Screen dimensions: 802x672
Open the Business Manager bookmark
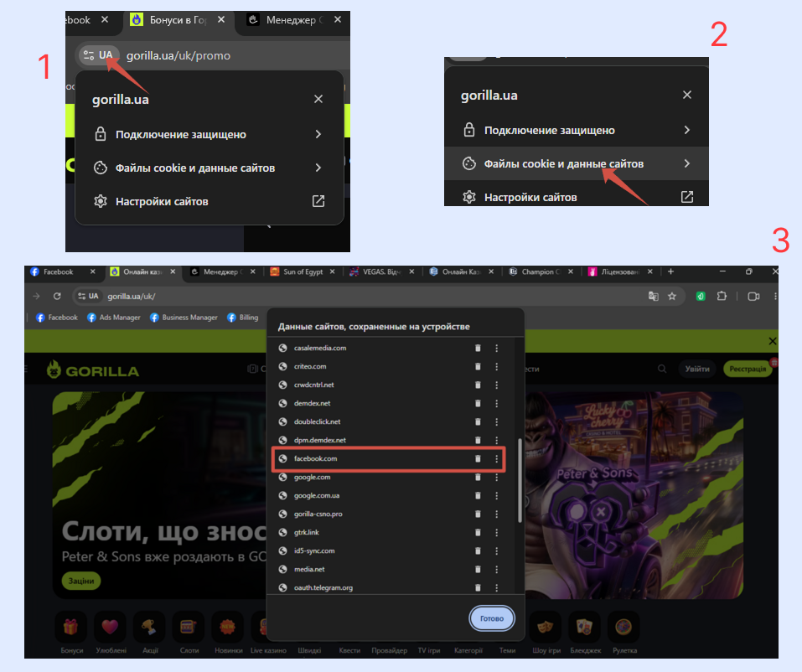point(184,318)
